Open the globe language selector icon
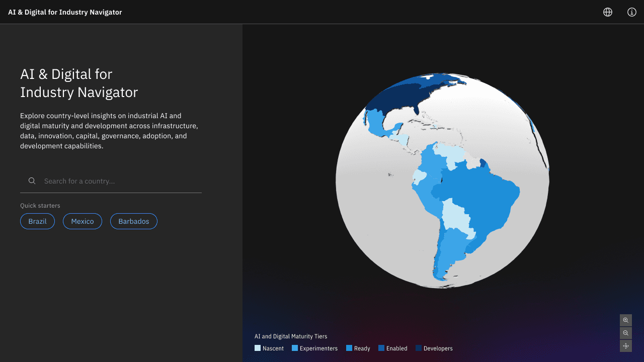 (608, 12)
